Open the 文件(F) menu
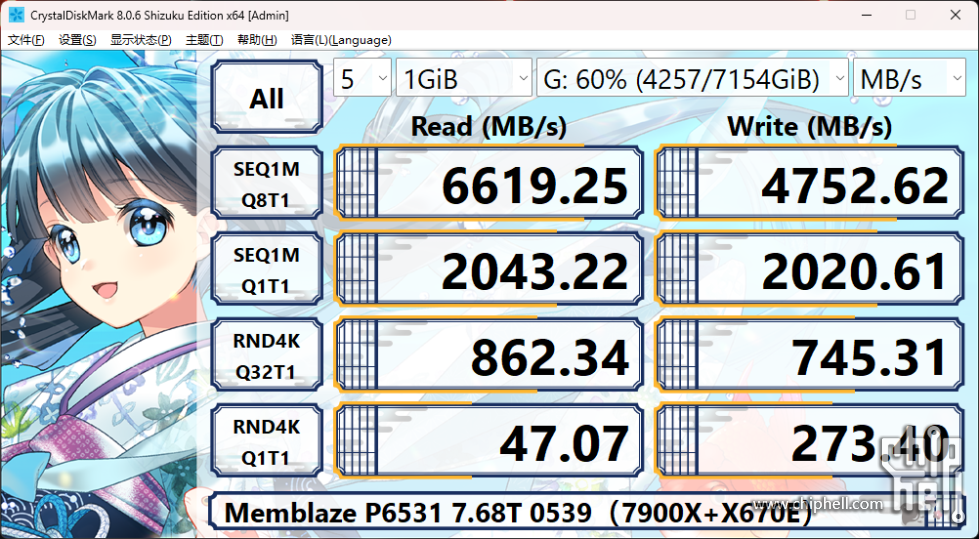Screen dimensions: 979x539 (26, 40)
